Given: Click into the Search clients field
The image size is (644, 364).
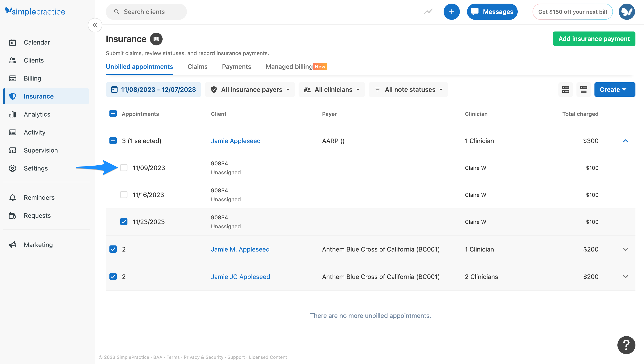Looking at the screenshot, I should [x=146, y=11].
